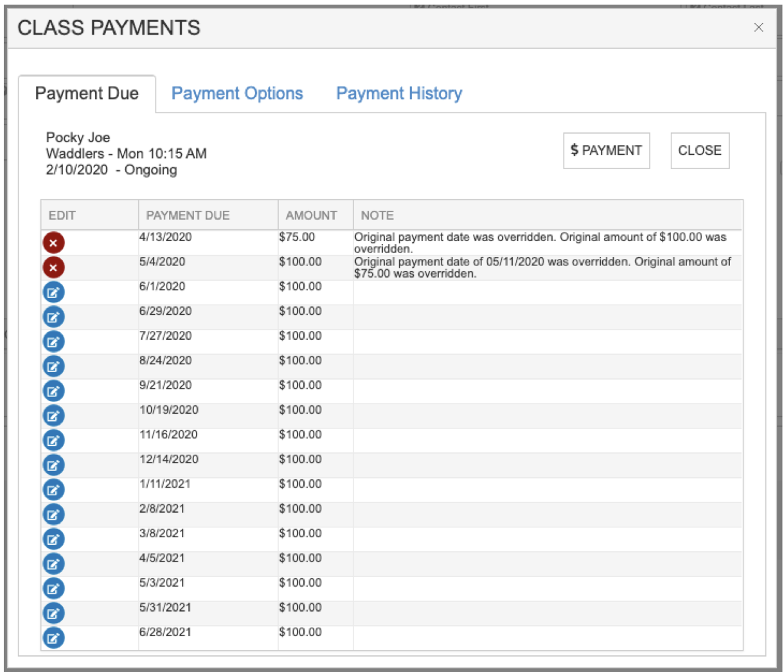This screenshot has width=784, height=672.
Task: Edit the 1/11/2021 payment row
Action: (53, 490)
